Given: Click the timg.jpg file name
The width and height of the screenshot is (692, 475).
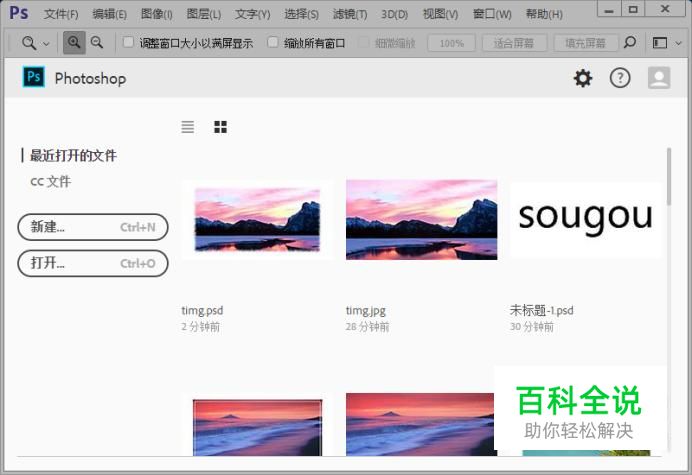Looking at the screenshot, I should tap(366, 311).
